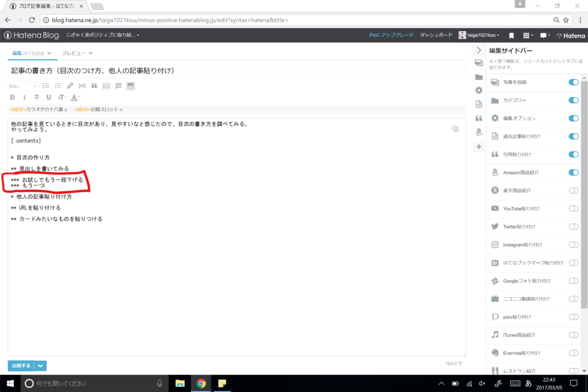Enable the 楽天商品紹介 toggle
Screen dimensions: 588x392
[x=573, y=191]
